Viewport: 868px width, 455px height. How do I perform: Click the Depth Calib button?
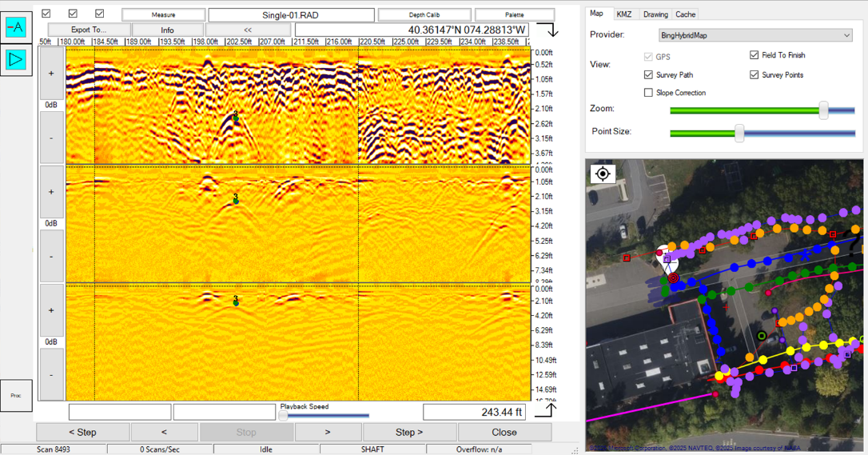coord(424,15)
